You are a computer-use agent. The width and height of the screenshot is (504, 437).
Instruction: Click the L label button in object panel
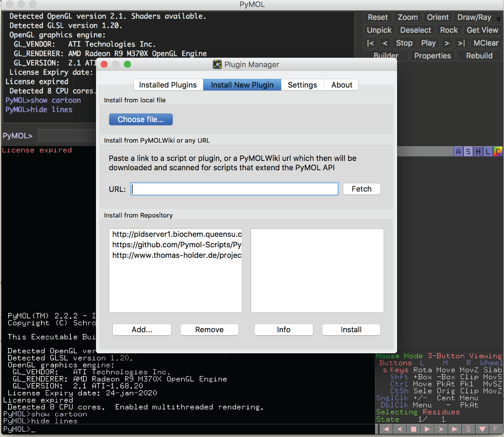pyautogui.click(x=488, y=151)
